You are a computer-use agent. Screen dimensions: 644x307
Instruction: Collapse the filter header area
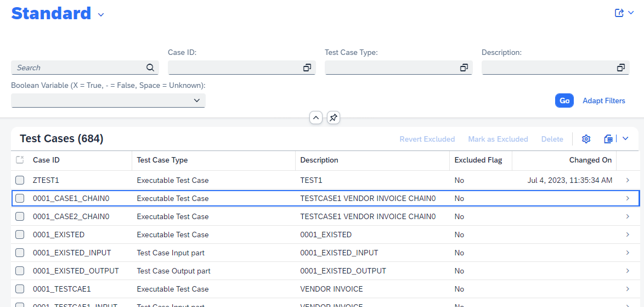coord(315,118)
